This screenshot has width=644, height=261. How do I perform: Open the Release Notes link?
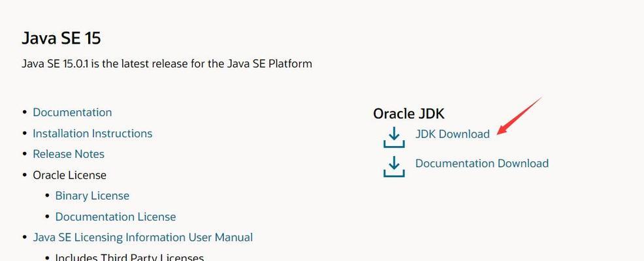pos(69,154)
